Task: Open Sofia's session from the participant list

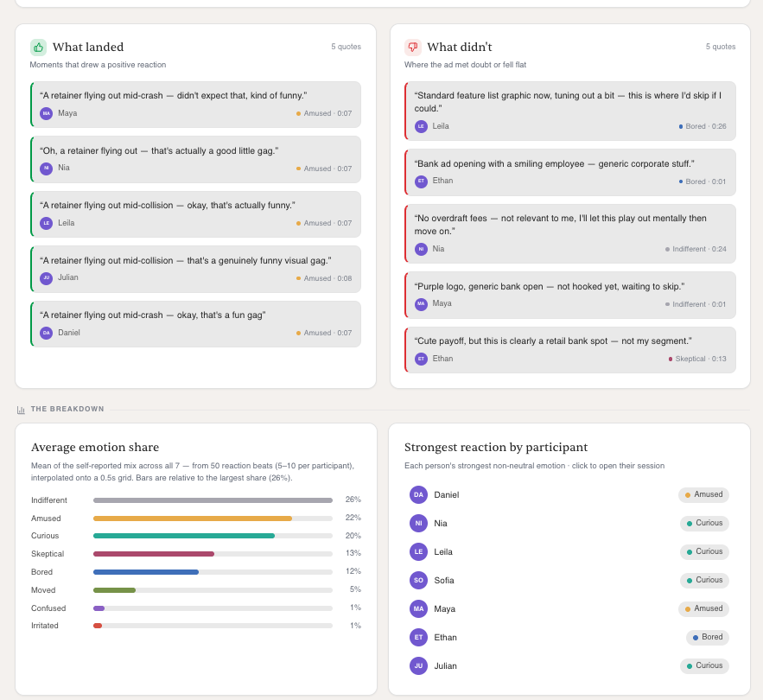Action: point(569,580)
